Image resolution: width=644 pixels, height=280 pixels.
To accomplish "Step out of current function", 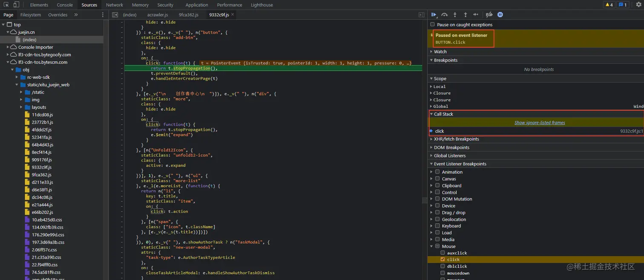I will point(465,15).
